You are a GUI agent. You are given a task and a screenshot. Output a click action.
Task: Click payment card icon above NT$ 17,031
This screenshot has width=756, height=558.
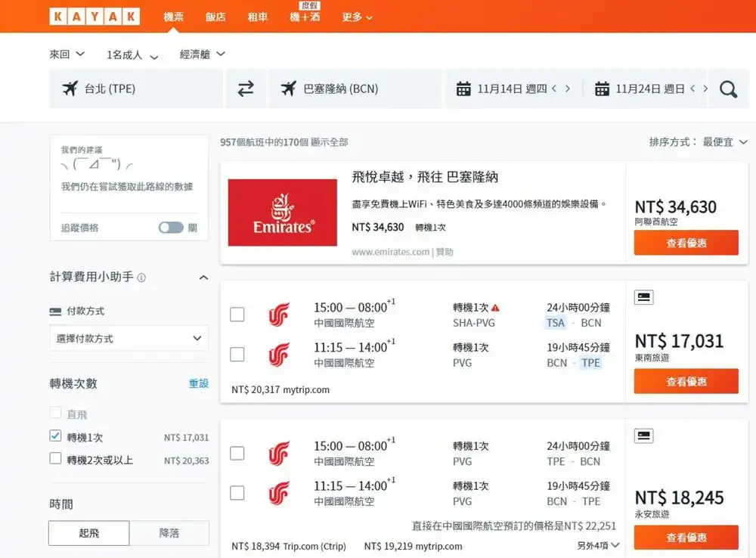pos(643,297)
